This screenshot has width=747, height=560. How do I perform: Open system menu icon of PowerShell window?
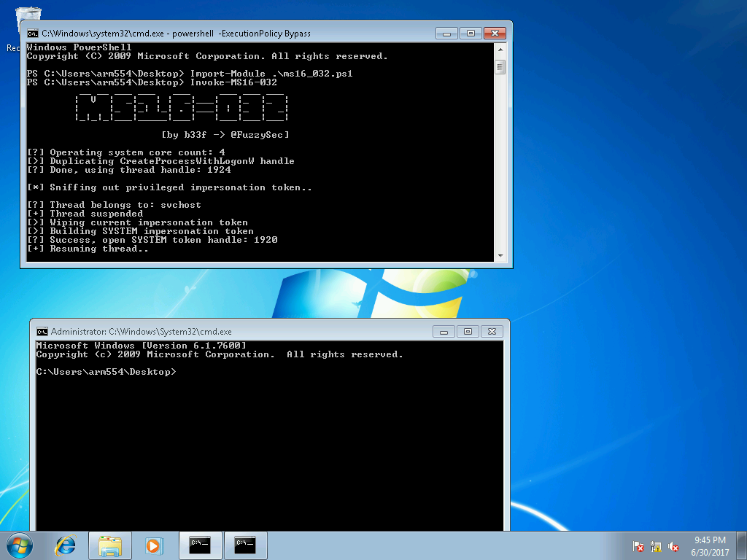32,34
